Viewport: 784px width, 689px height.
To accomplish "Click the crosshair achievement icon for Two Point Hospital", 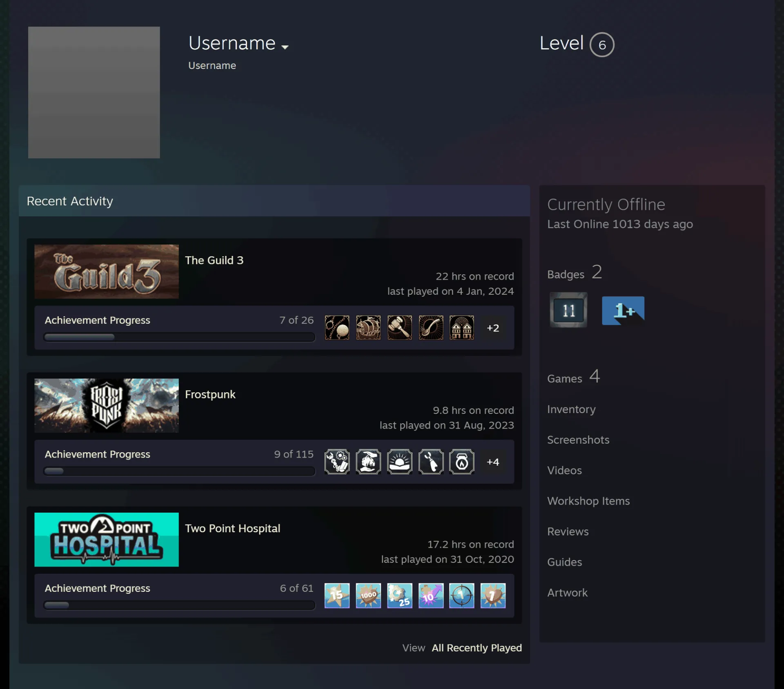I will [x=462, y=596].
